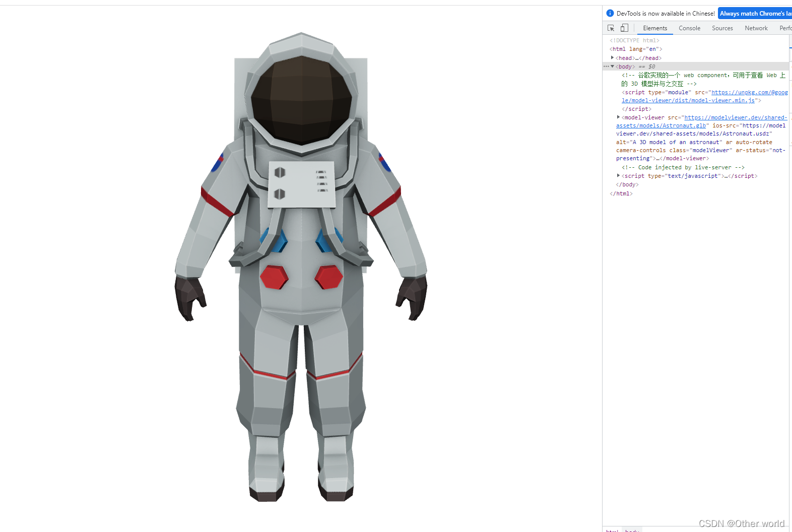
Task: Open the Console tab
Action: click(689, 28)
